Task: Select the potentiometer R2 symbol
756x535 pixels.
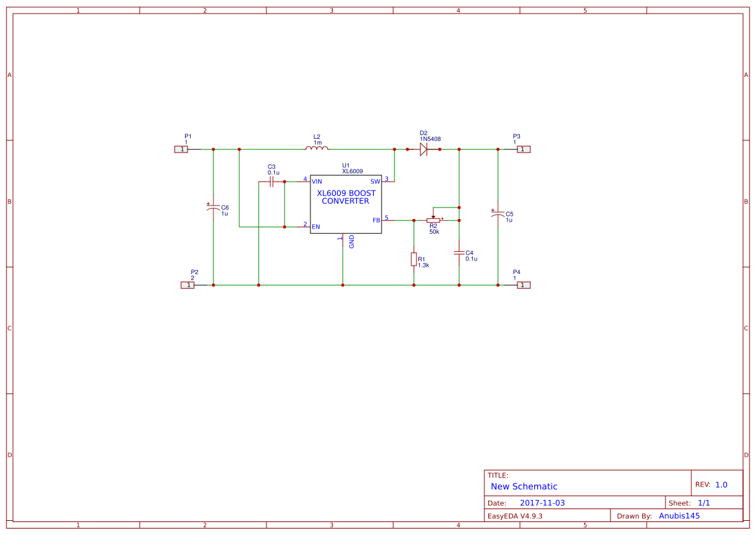Action: tap(435, 220)
